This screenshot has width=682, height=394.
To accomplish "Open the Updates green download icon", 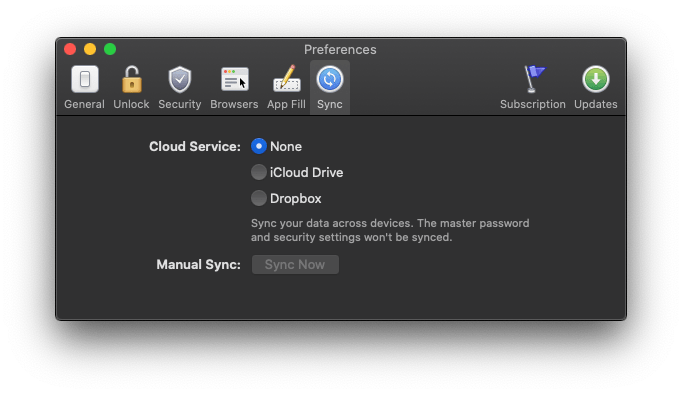I will [595, 79].
